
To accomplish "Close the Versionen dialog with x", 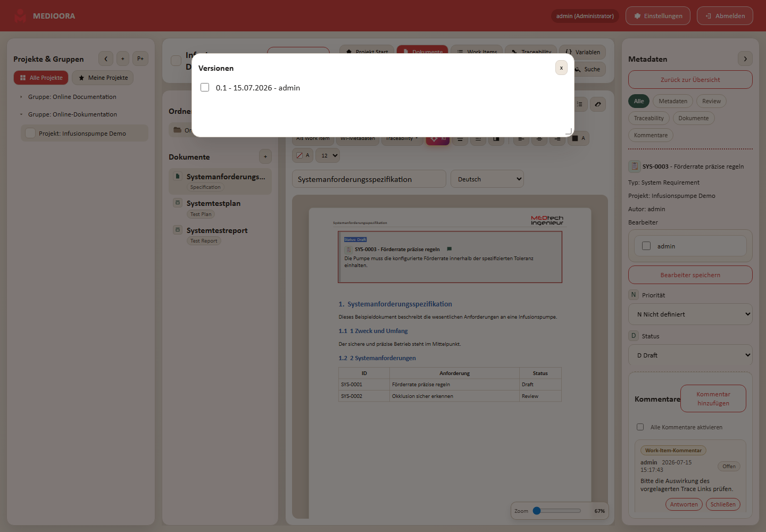I will [x=561, y=68].
